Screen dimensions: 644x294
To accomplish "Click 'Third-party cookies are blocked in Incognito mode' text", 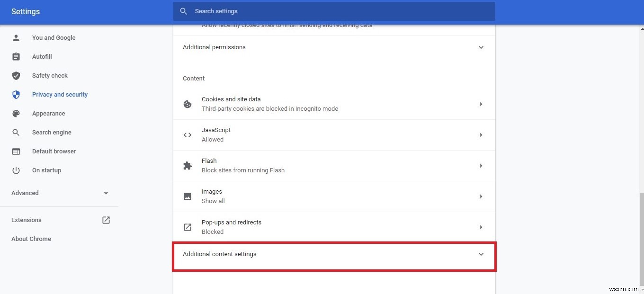I will (x=270, y=109).
